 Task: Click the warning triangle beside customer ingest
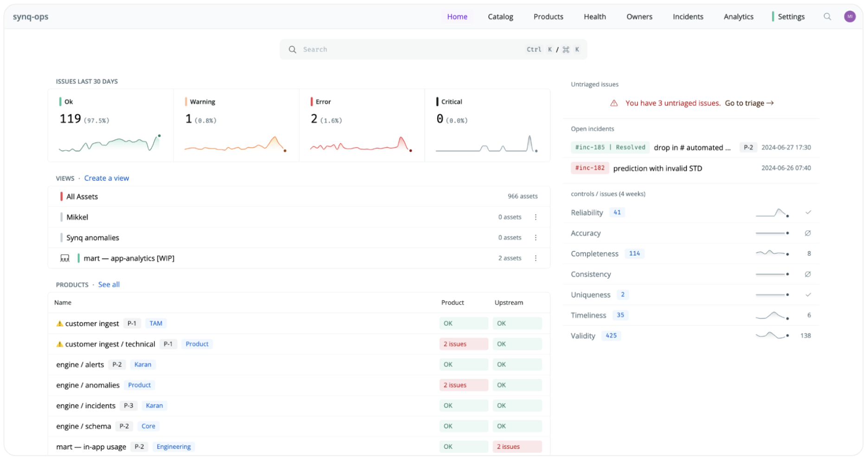60,323
